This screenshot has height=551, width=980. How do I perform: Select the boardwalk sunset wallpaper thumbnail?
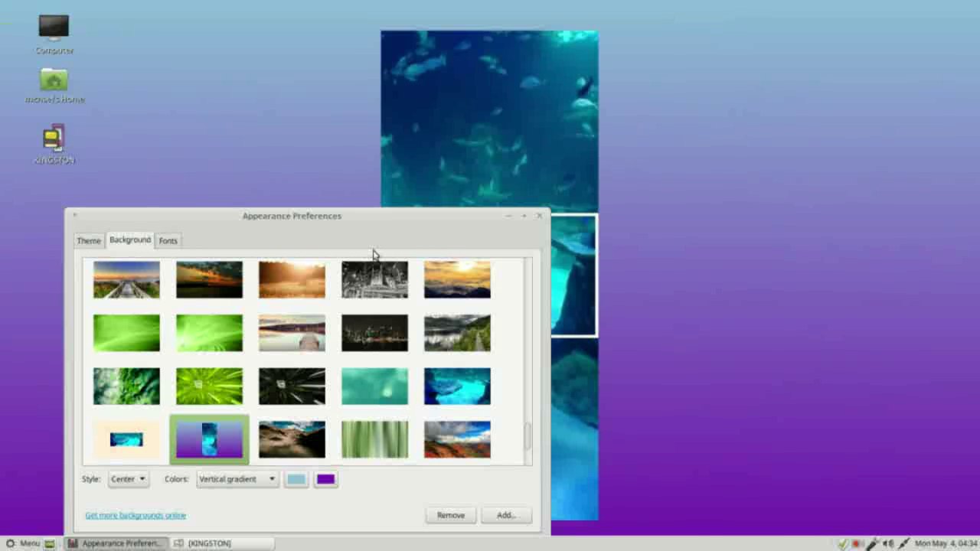click(x=126, y=279)
